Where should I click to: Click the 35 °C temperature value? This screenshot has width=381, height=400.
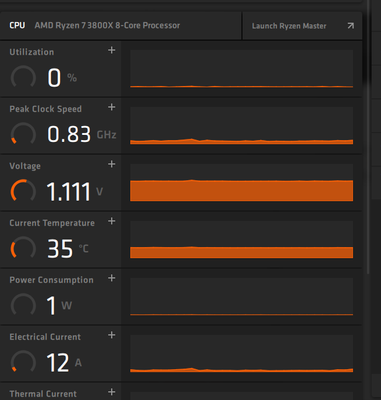pos(68,249)
